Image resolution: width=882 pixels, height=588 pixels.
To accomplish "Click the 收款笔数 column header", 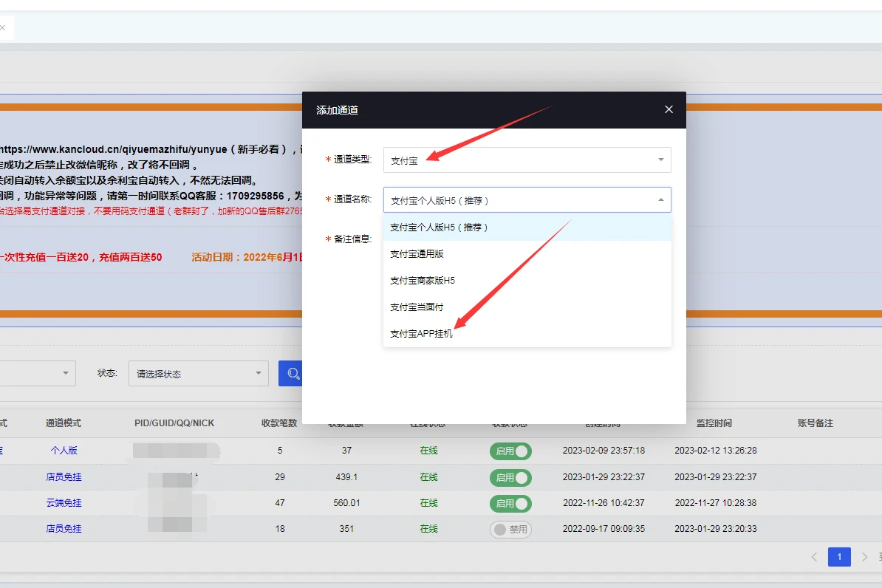I will [279, 423].
